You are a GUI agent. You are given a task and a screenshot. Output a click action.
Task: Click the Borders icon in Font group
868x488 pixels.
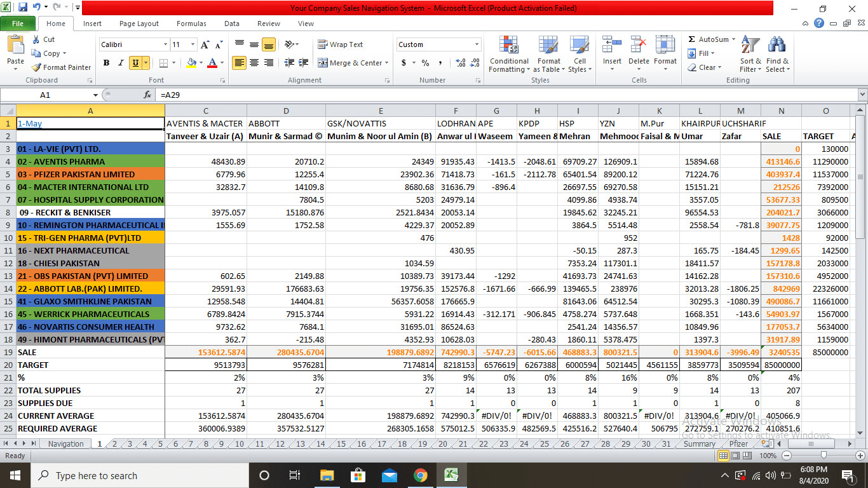click(x=163, y=63)
